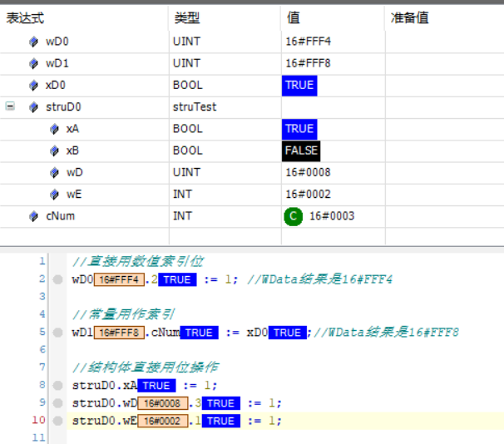Select the wD1 variable name

57,64
